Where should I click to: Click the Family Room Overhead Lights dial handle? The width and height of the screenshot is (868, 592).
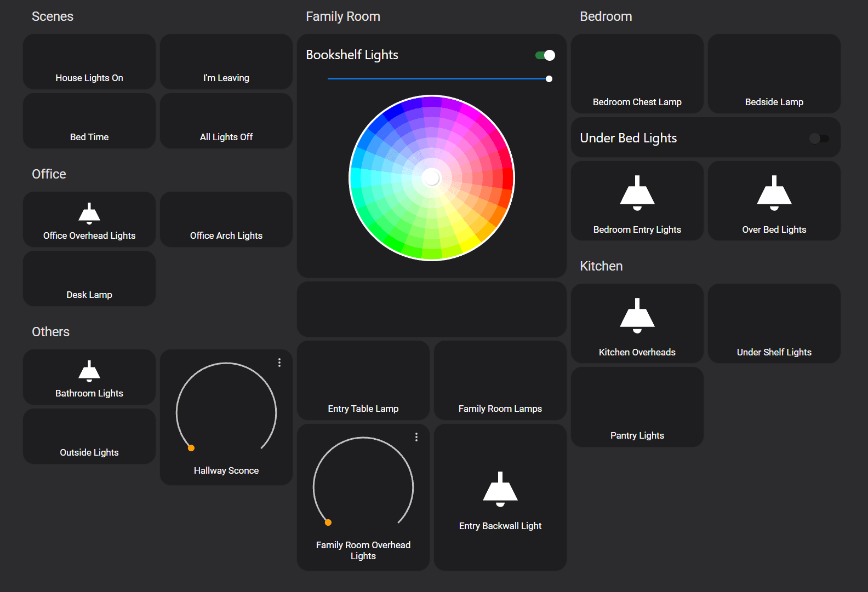[x=328, y=522]
